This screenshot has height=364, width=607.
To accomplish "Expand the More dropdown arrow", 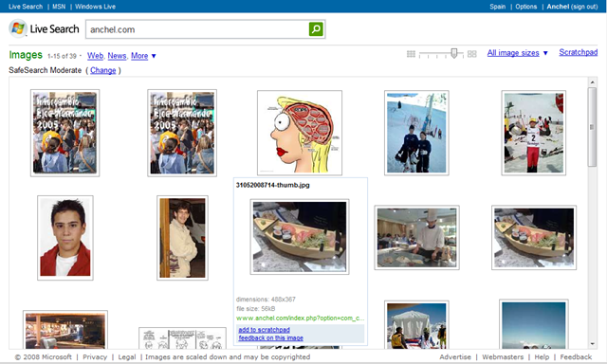I will point(154,56).
